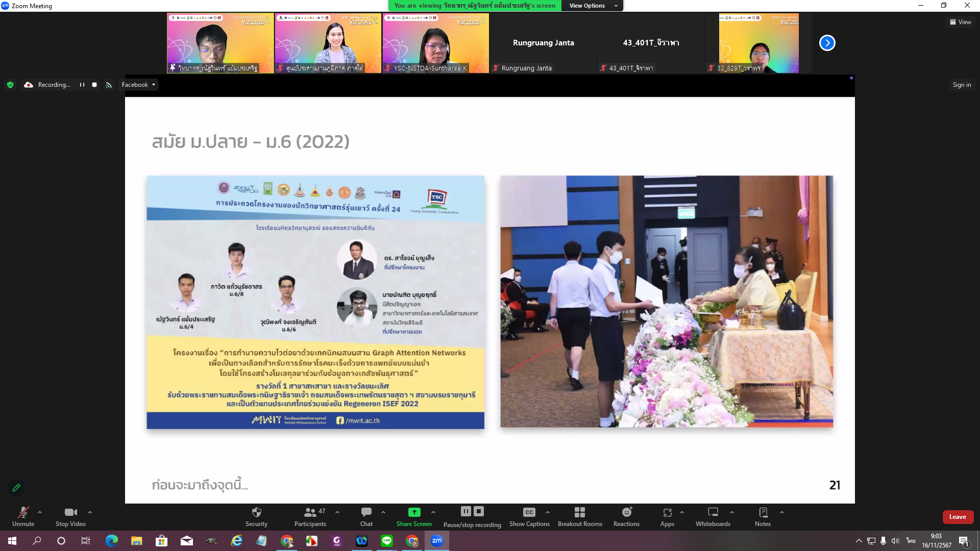This screenshot has height=551, width=980.
Task: Click the red Leave button
Action: pos(958,517)
